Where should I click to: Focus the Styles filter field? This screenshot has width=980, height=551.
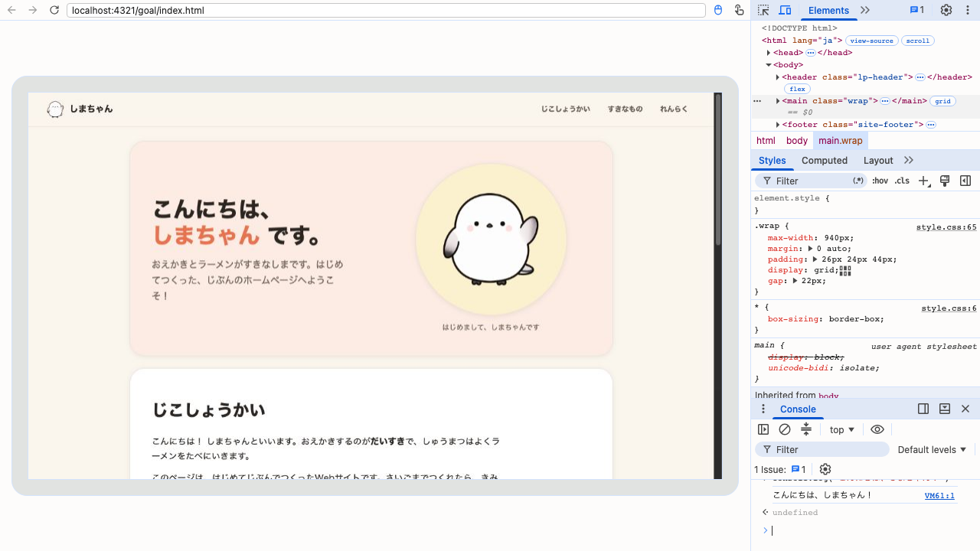pos(811,181)
